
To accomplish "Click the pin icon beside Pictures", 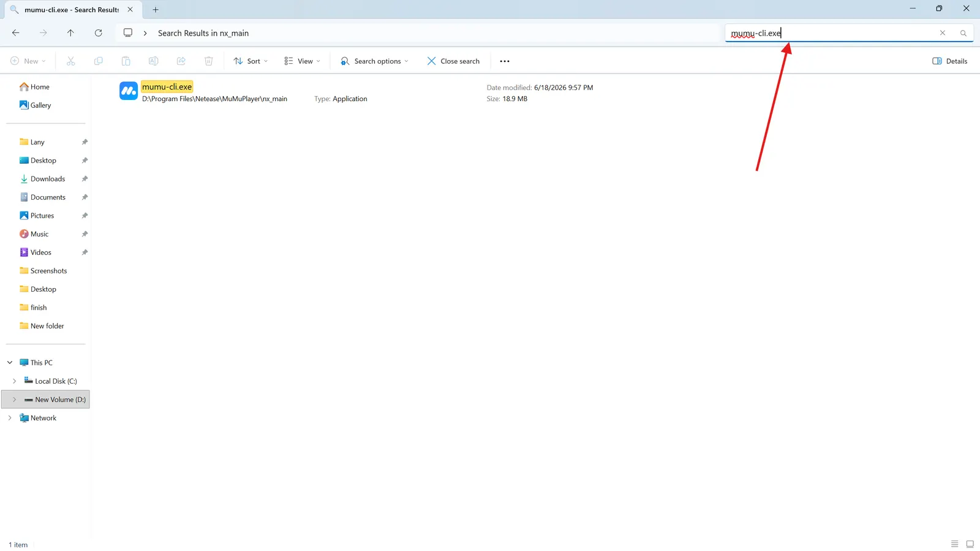I will click(x=85, y=216).
